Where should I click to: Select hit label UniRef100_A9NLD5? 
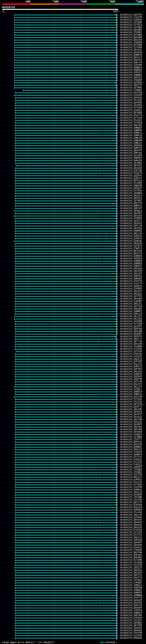click(x=131, y=138)
